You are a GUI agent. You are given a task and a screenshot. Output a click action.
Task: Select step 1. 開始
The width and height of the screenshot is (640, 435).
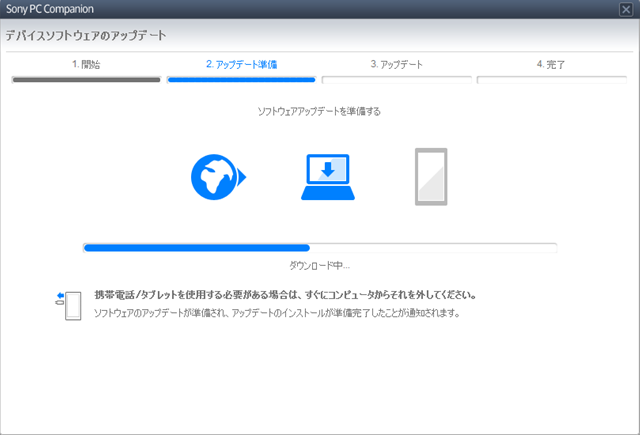coord(86,64)
